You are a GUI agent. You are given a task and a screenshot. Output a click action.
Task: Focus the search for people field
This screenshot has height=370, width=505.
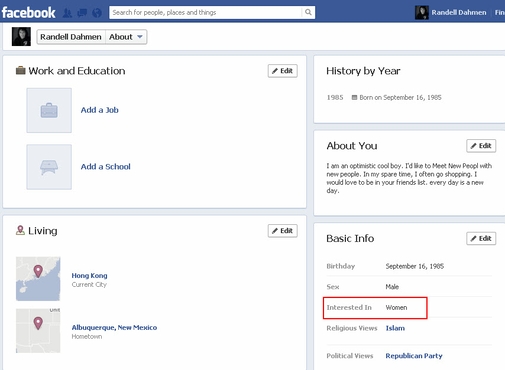click(x=206, y=12)
